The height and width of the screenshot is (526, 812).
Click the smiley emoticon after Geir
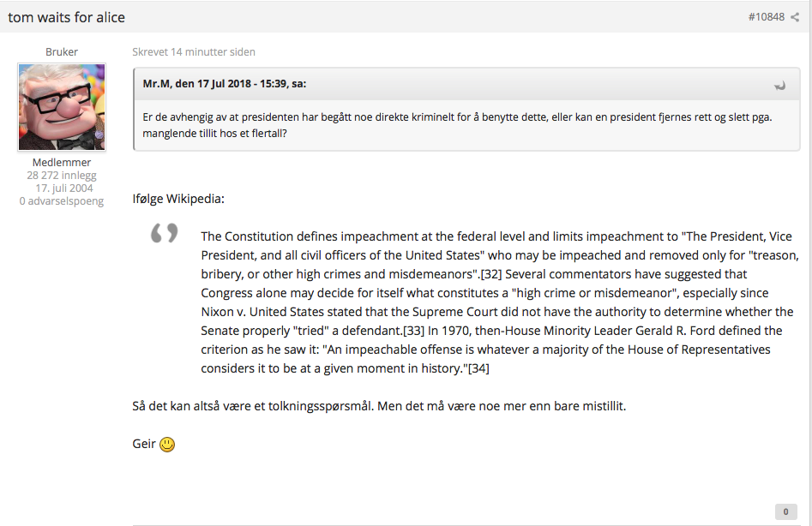167,445
